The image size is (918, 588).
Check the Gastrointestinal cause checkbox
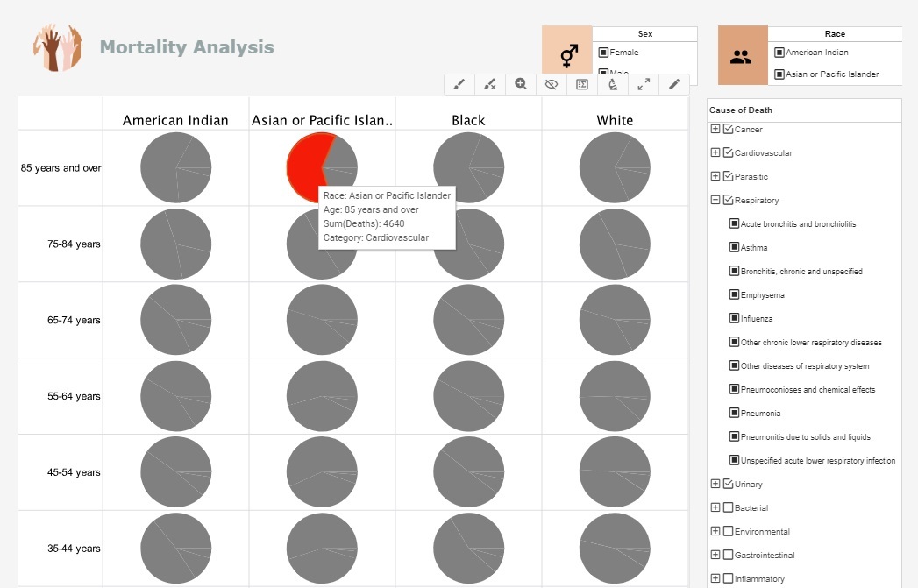pos(729,555)
